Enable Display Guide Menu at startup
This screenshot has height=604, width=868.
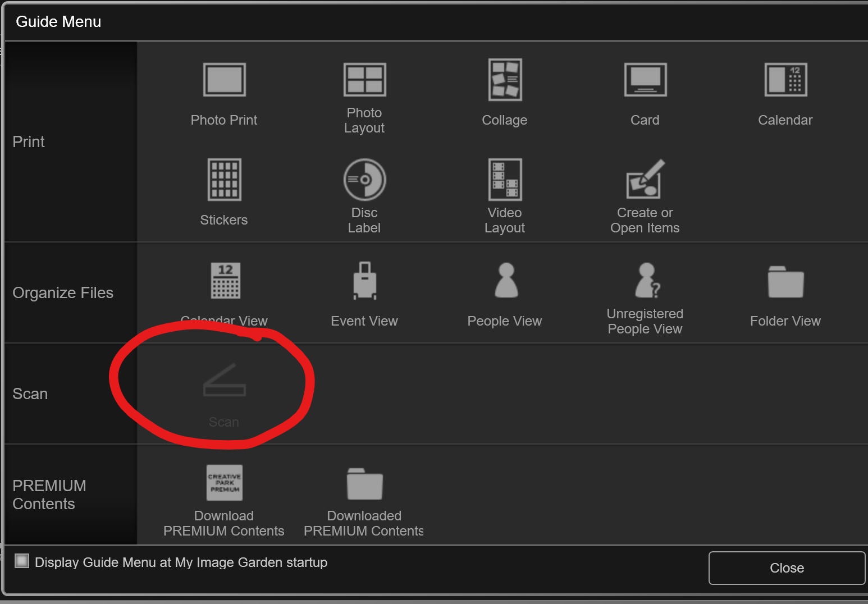coord(21,561)
